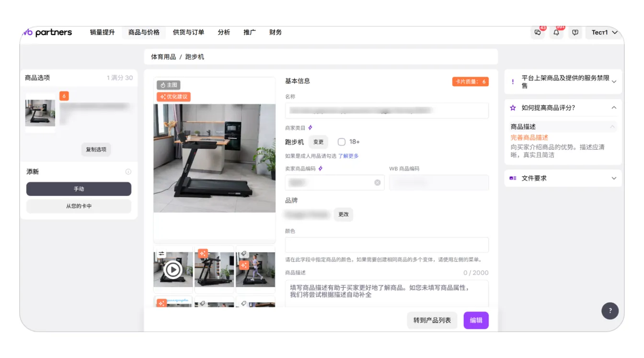Click the file icon beside 文件要求
Screen dimensions: 644x358
tap(513, 178)
